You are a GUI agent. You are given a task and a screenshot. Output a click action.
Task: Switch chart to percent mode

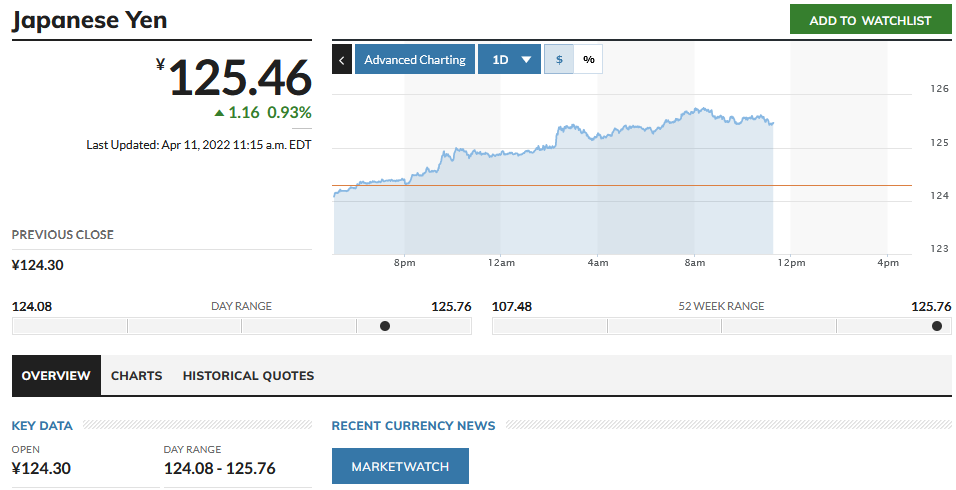[x=588, y=60]
